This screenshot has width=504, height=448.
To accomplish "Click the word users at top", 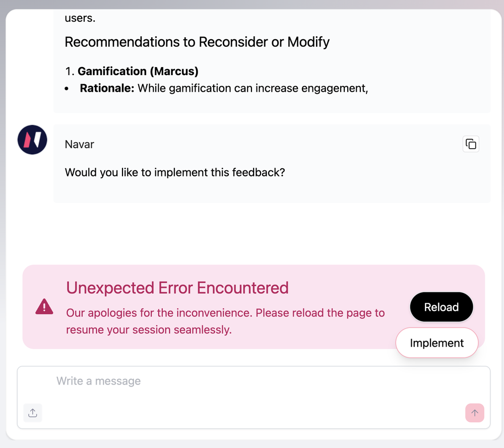I will [80, 18].
